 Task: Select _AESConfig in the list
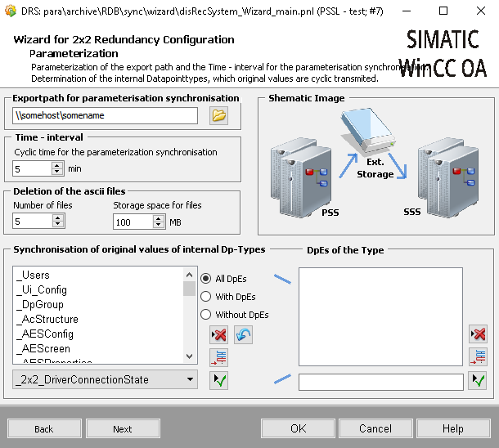[99, 334]
